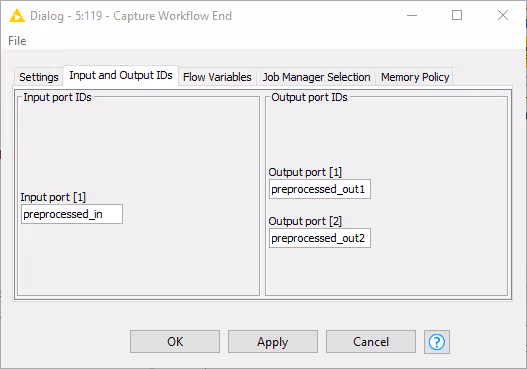Image resolution: width=527 pixels, height=369 pixels.
Task: Cancel the dialog
Action: pyautogui.click(x=371, y=341)
